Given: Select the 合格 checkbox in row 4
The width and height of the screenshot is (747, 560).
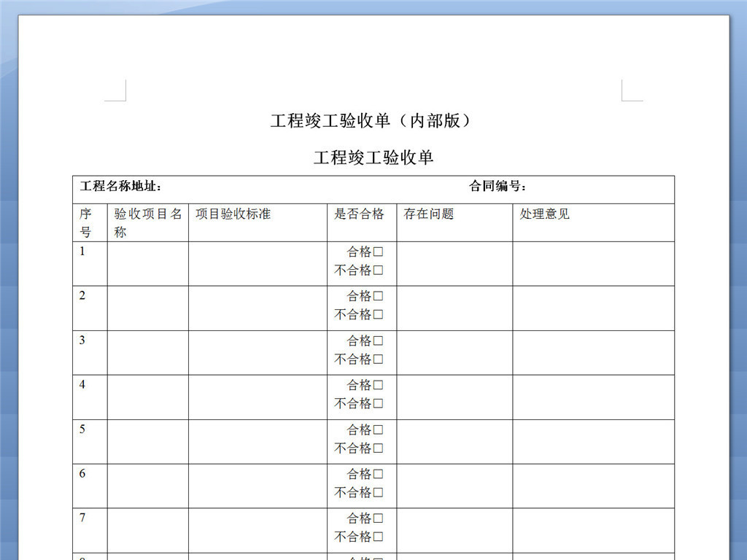Looking at the screenshot, I should [x=378, y=386].
